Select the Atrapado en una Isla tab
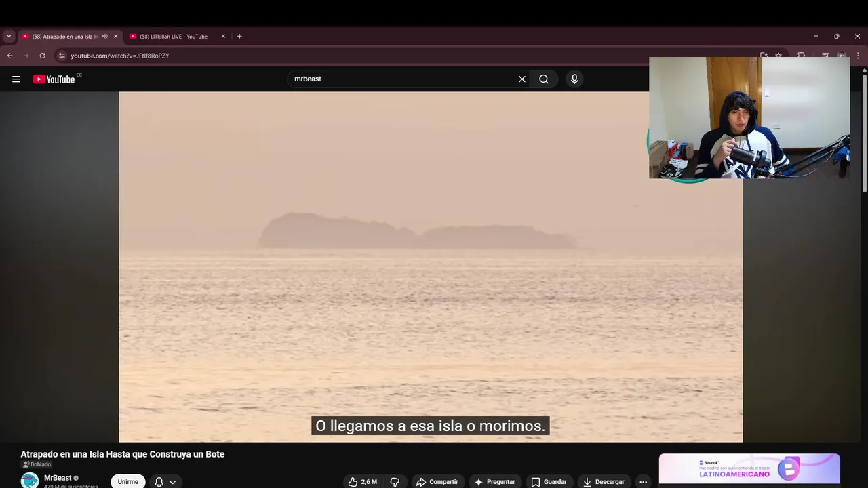The width and height of the screenshot is (868, 488). click(x=64, y=36)
